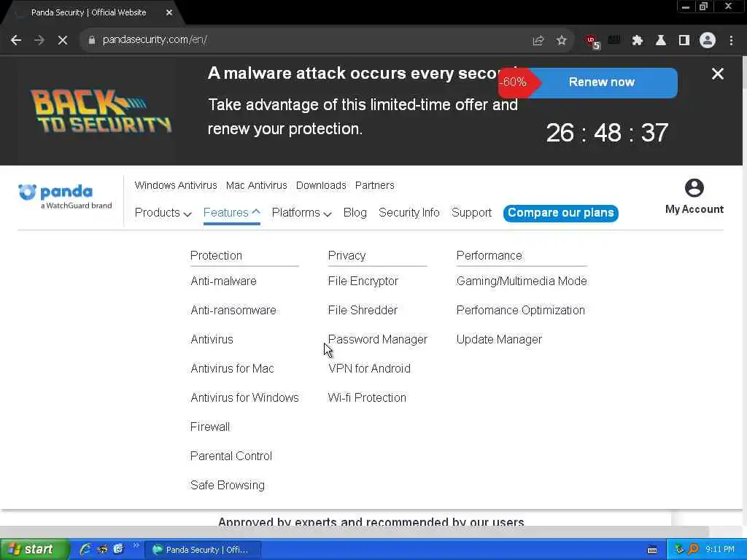
Task: Click the Performance column heading
Action: [x=489, y=256]
